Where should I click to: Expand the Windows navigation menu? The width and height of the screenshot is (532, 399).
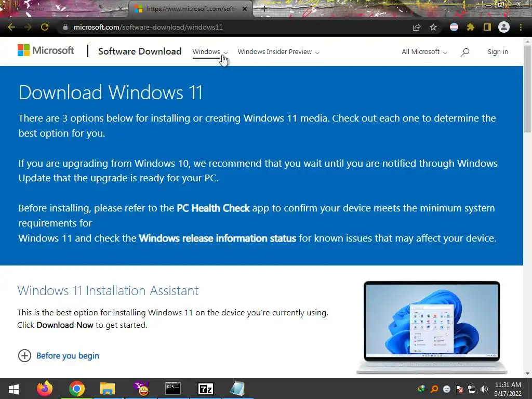pyautogui.click(x=210, y=52)
